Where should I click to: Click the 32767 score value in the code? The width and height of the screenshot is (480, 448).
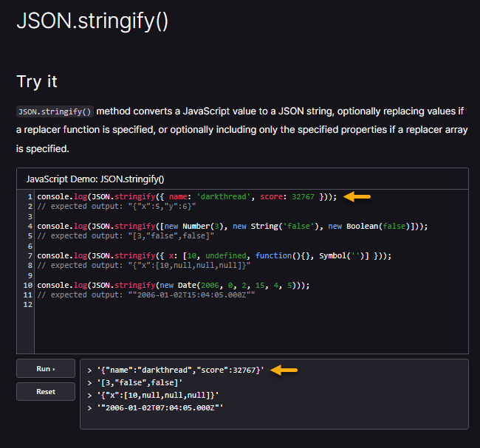coord(303,197)
